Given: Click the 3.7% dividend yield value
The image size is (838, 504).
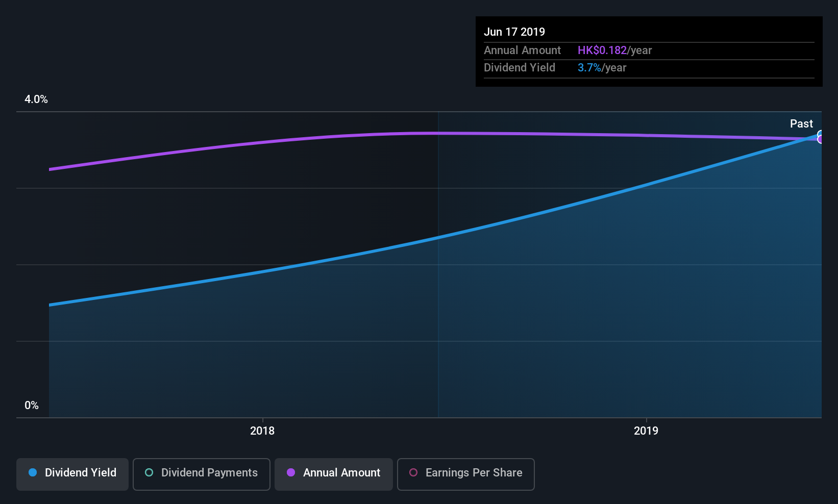Looking at the screenshot, I should click(x=589, y=67).
